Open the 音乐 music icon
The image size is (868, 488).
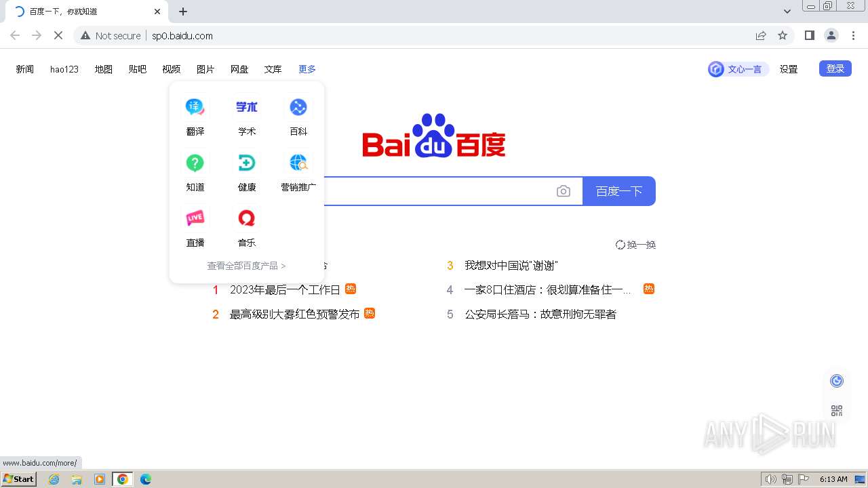(247, 218)
